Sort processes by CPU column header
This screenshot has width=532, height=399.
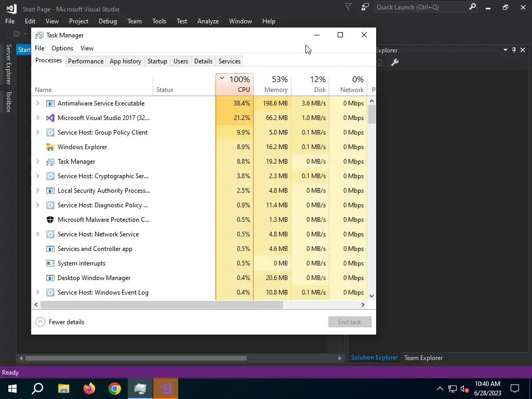coord(234,85)
